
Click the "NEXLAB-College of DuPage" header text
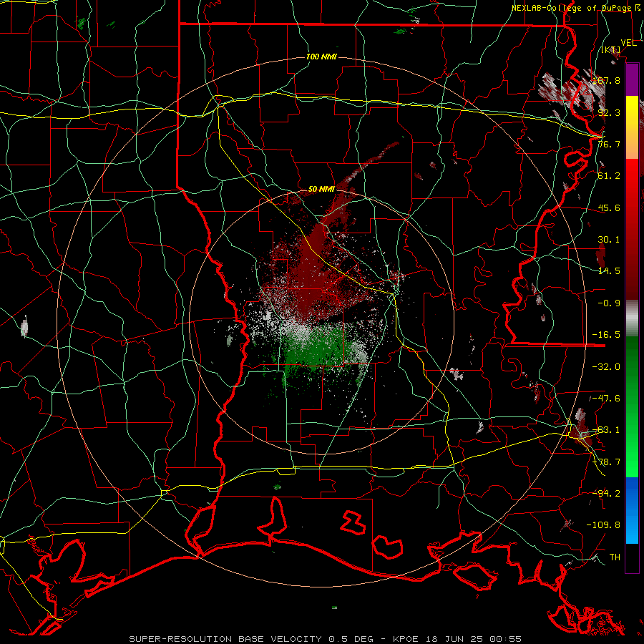tap(571, 8)
